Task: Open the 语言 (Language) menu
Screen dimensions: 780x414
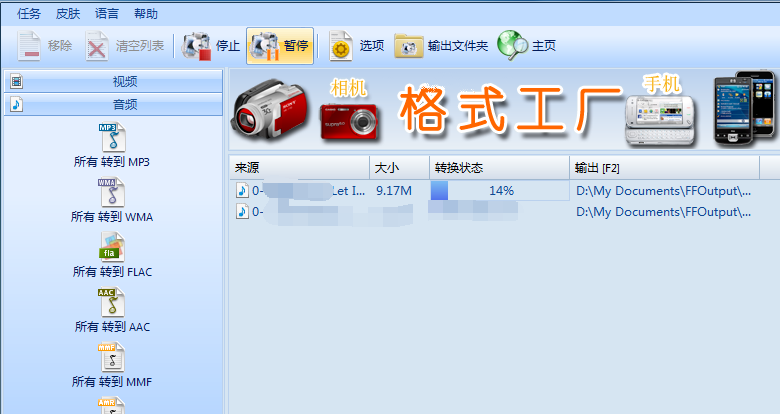Action: [x=106, y=14]
